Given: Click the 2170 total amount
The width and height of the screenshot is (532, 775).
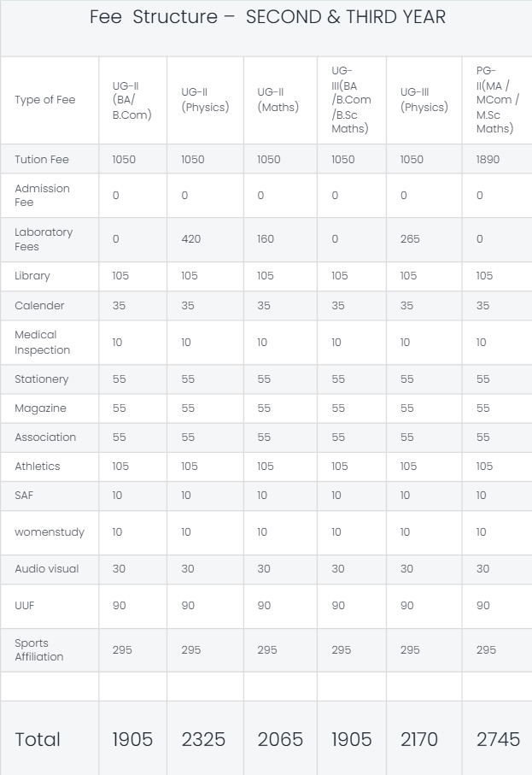Looking at the screenshot, I should tap(419, 739).
